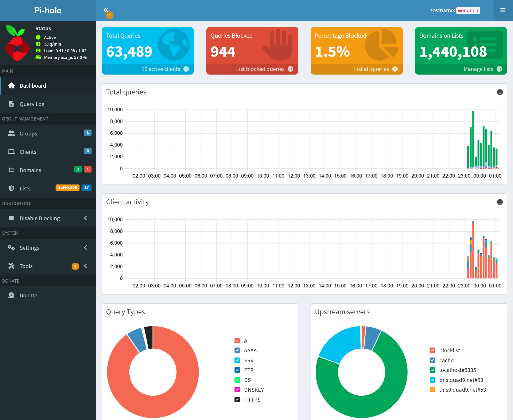Click arrow icon beside List blocked queries
Image resolution: width=513 pixels, height=420 pixels.
[x=291, y=69]
